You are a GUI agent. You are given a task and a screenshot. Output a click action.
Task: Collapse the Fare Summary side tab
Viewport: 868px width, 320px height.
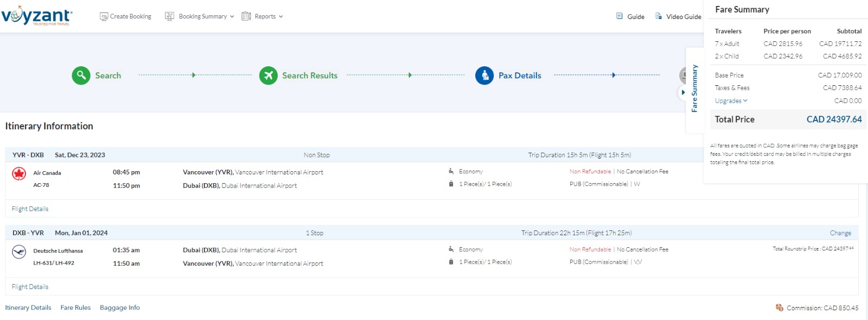pos(694,89)
